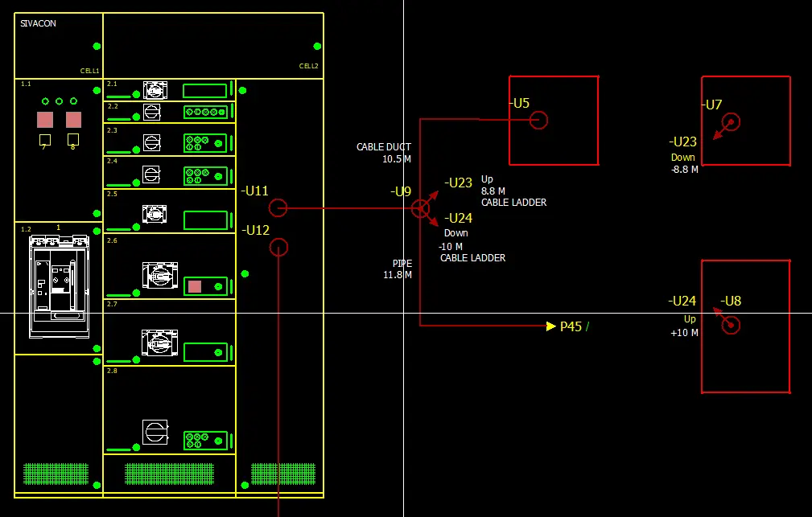Select the -U12 connection point circle

[278, 248]
